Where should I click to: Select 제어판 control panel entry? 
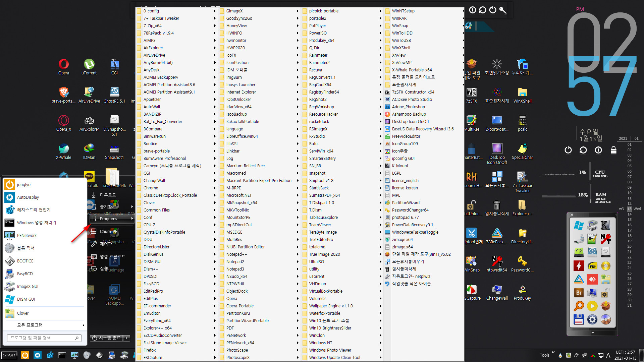point(112,244)
